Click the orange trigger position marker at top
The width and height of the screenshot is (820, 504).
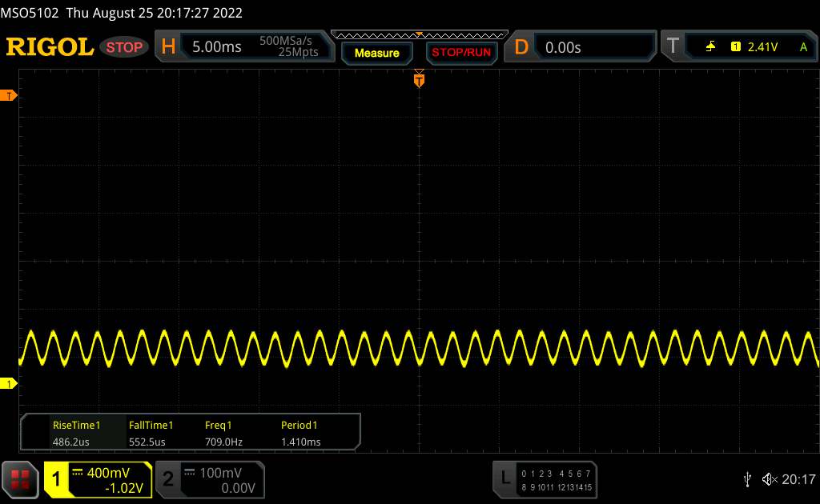pos(418,79)
